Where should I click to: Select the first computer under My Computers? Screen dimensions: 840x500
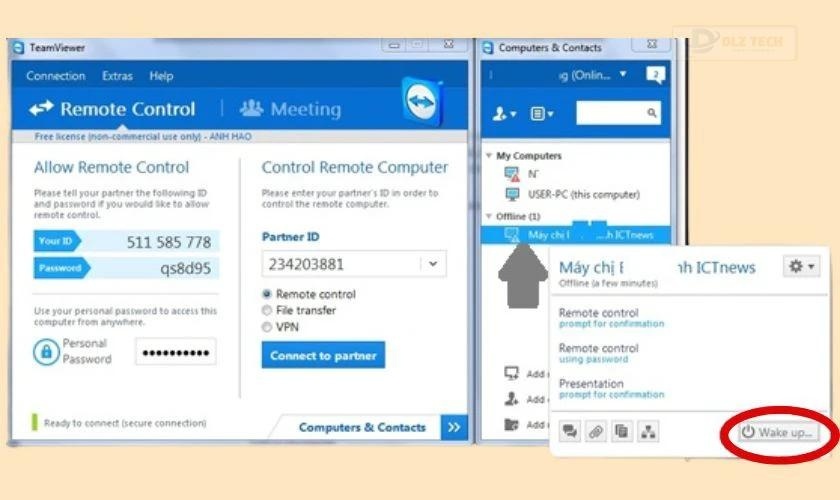pyautogui.click(x=522, y=174)
